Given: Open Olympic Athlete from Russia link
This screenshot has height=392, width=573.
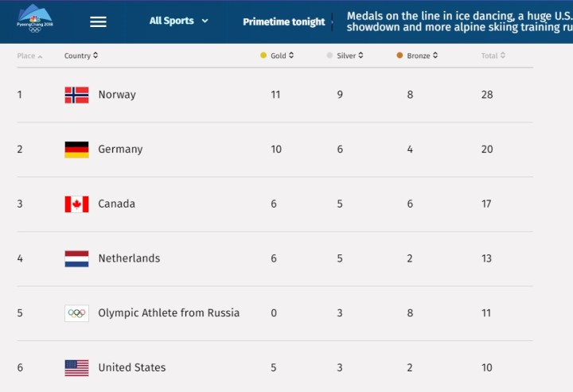Looking at the screenshot, I should 169,313.
